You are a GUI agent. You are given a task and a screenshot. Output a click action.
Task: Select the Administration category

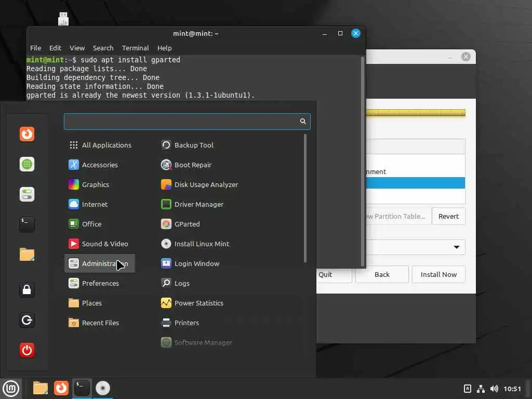(x=100, y=263)
